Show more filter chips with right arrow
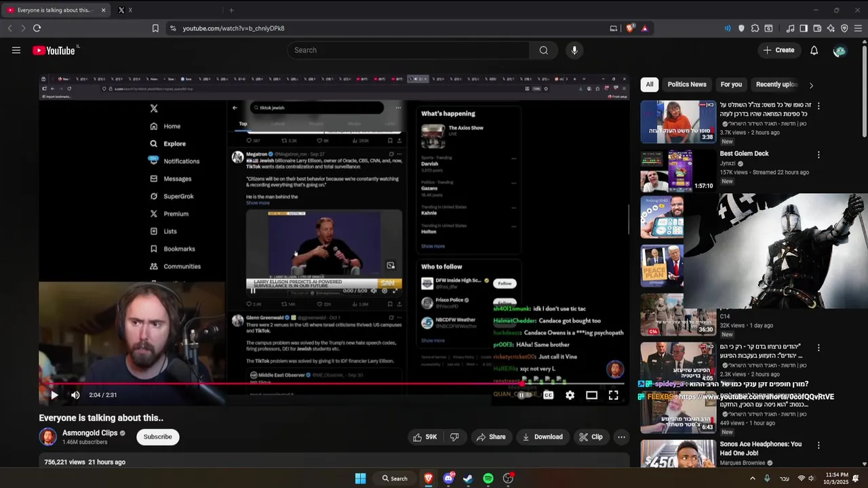 tap(811, 85)
